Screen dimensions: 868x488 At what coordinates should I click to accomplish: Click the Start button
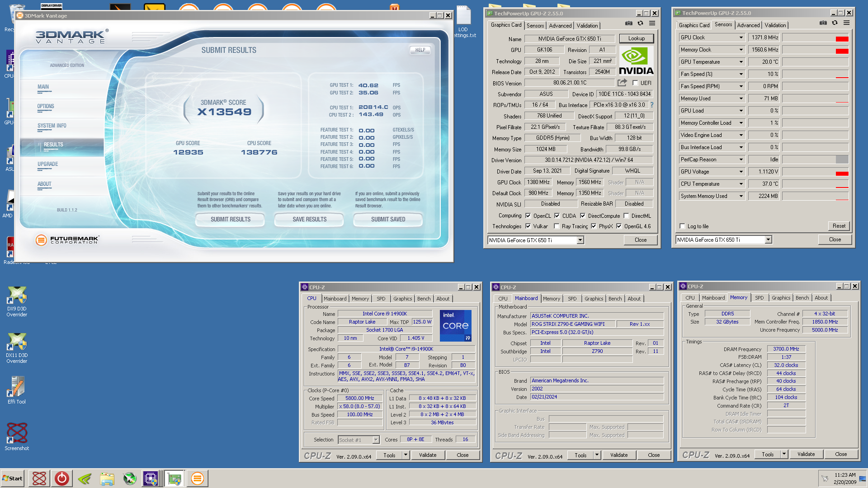(x=13, y=478)
